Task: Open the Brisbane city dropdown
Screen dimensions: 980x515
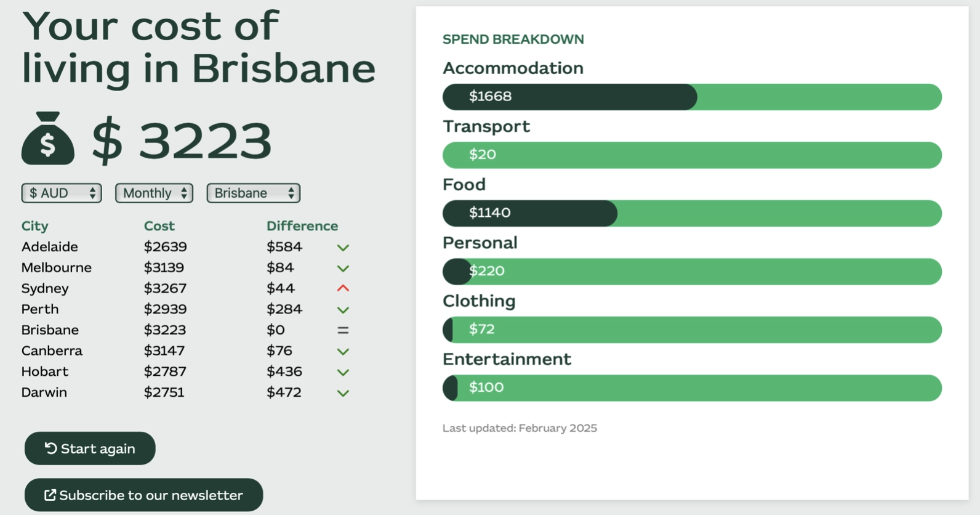Action: click(253, 193)
